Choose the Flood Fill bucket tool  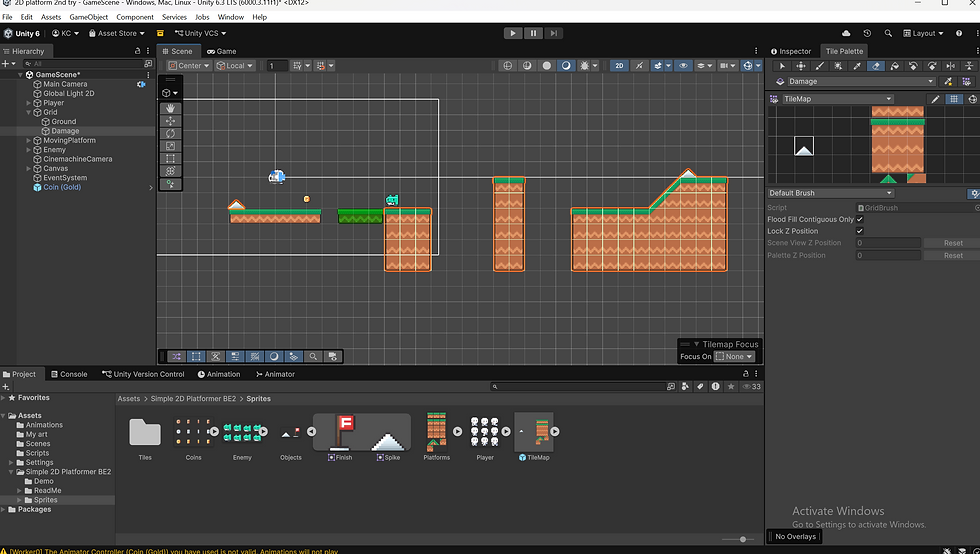click(x=895, y=66)
